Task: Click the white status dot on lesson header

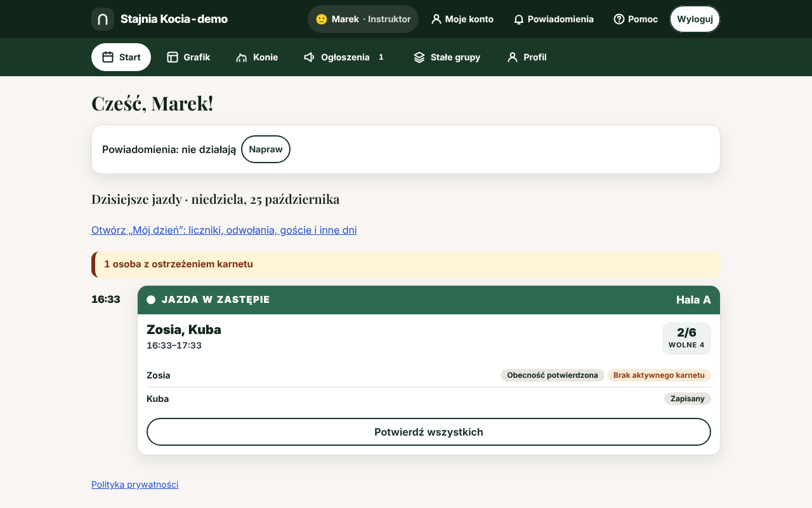Action: [151, 300]
